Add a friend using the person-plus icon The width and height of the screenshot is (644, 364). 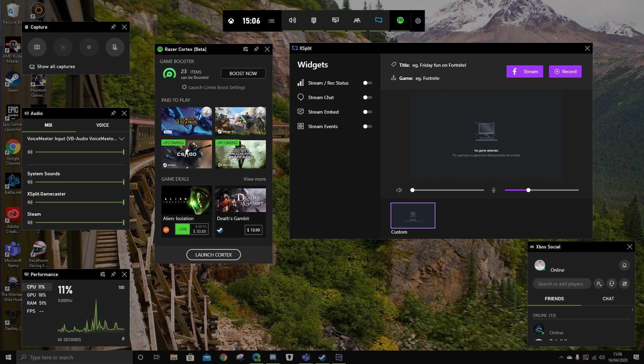[599, 283]
